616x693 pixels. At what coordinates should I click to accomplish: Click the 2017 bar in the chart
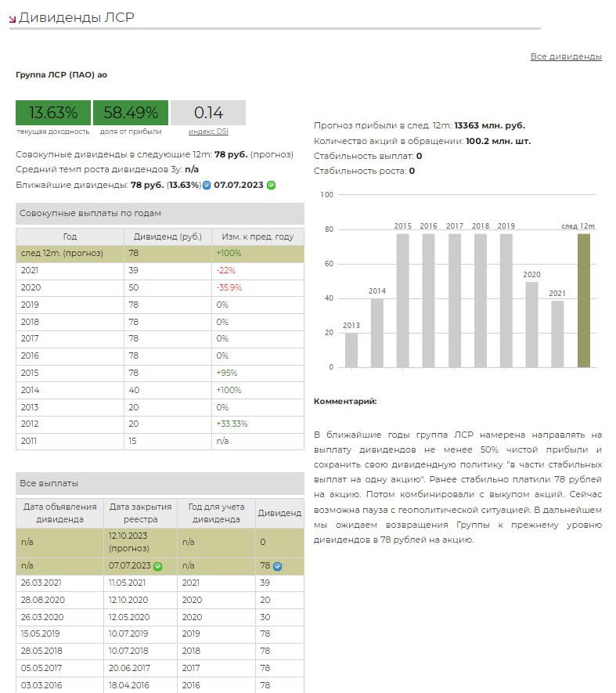tap(455, 301)
